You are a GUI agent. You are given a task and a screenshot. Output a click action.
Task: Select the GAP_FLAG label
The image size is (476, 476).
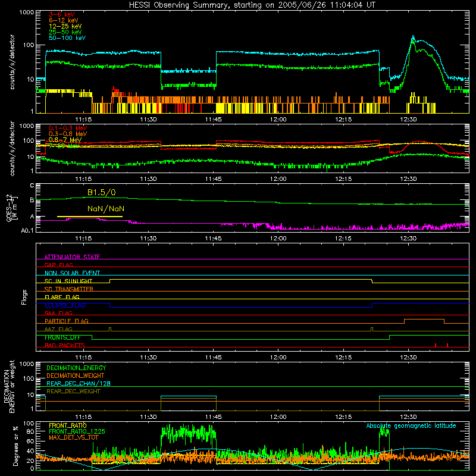point(58,265)
